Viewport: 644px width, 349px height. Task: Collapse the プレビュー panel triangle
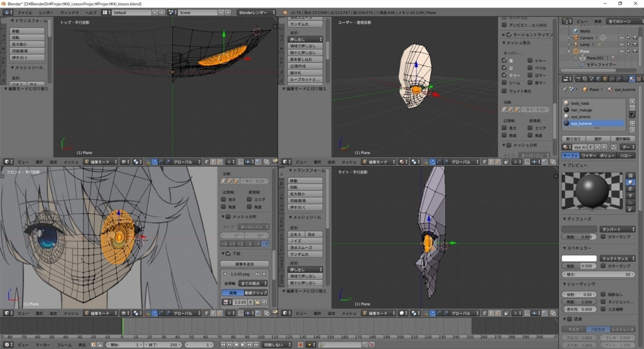pos(564,165)
